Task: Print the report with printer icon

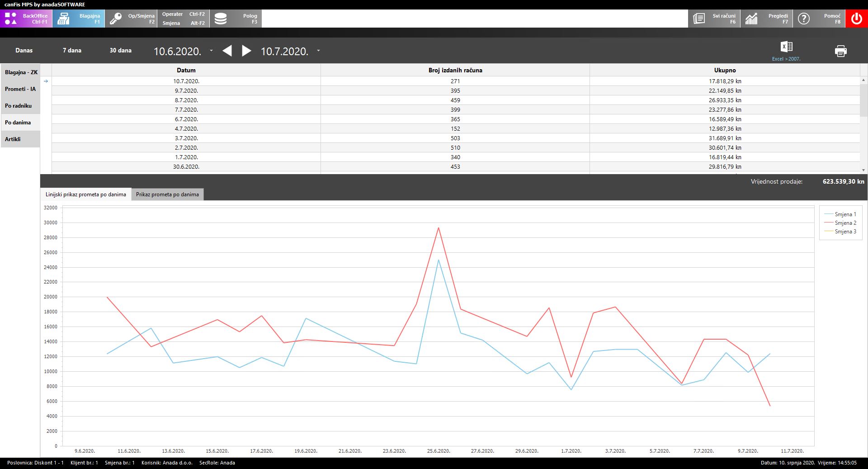Action: 840,51
